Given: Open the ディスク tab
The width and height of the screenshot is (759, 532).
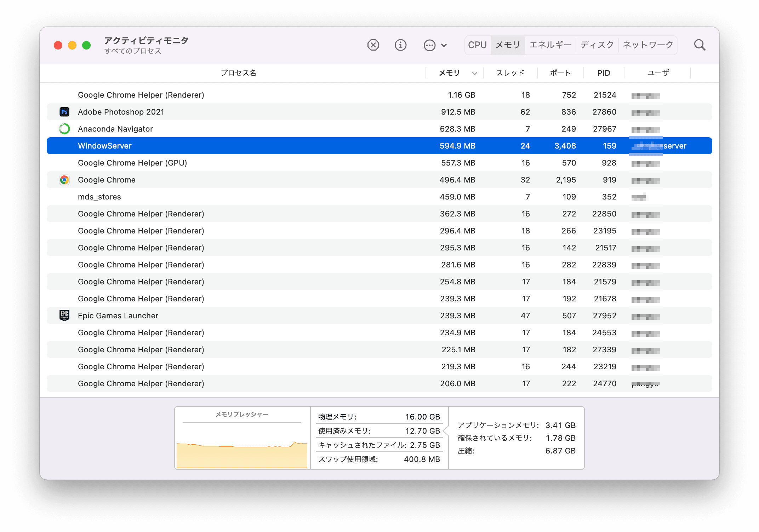Looking at the screenshot, I should (x=597, y=45).
